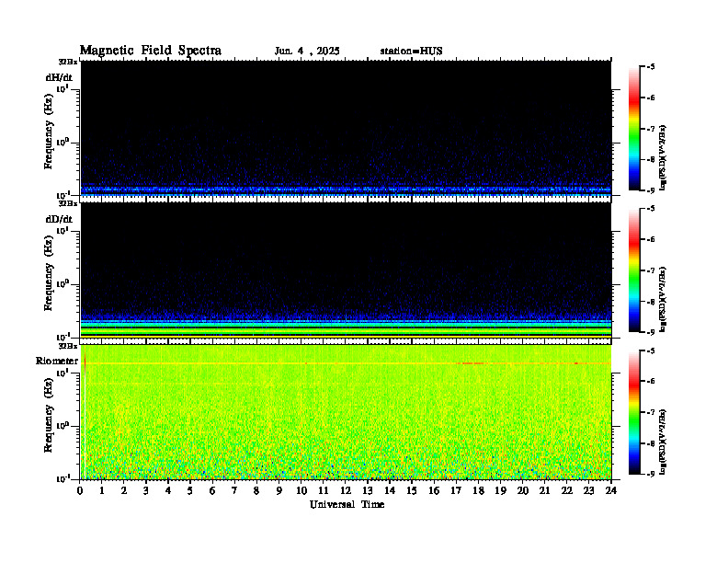Click hour tick label "21" on the time axis
The height and width of the screenshot is (563, 728).
coord(544,490)
